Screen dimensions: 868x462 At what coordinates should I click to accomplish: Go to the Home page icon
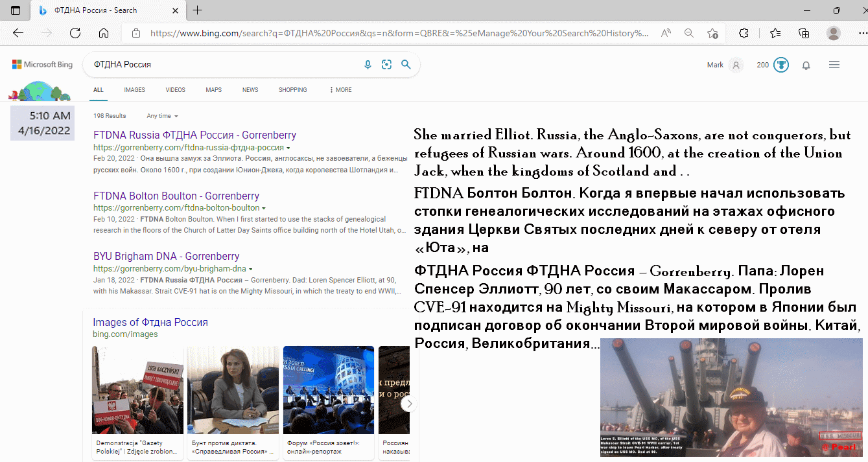coord(104,33)
